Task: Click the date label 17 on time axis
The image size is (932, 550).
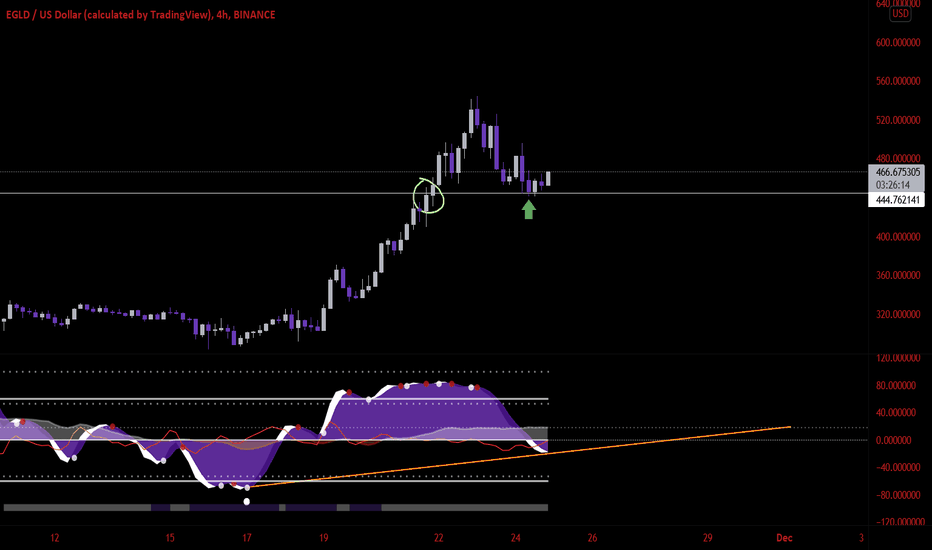Action: (247, 538)
